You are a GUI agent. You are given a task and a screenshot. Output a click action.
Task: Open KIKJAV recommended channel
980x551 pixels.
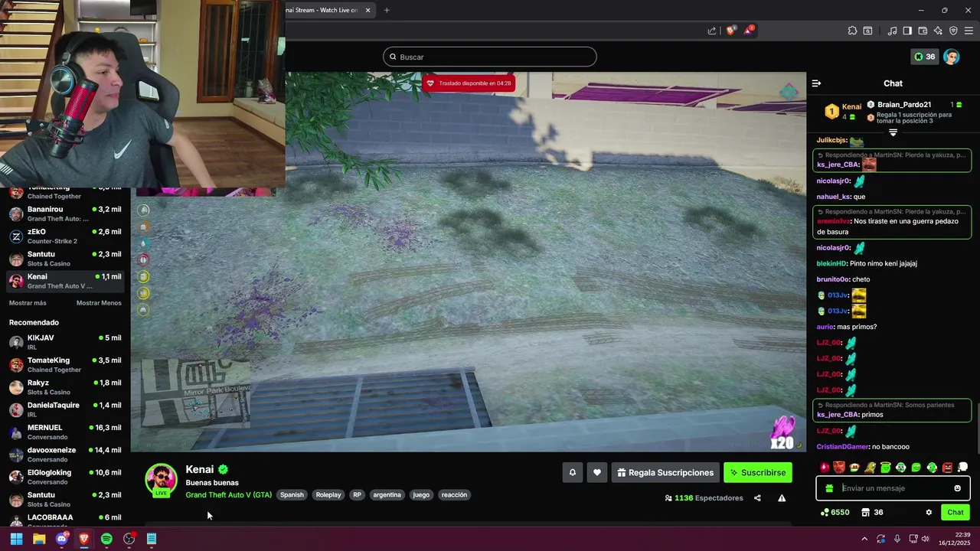[65, 342]
